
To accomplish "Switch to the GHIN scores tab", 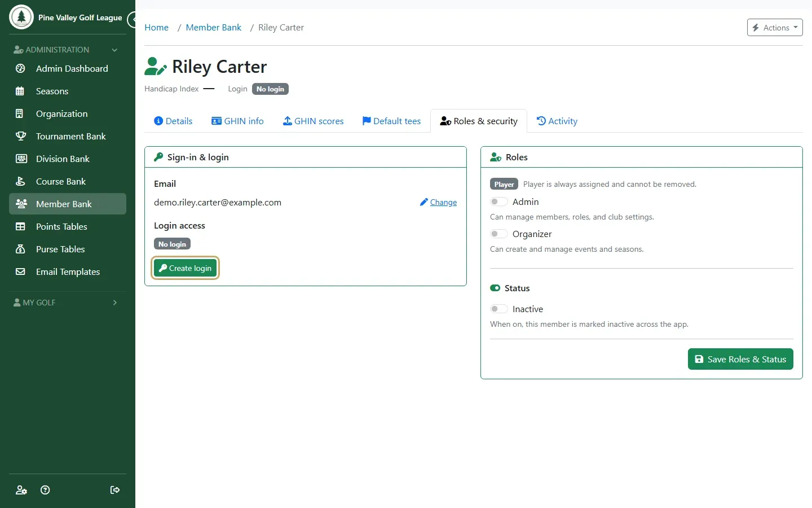I will 313,121.
